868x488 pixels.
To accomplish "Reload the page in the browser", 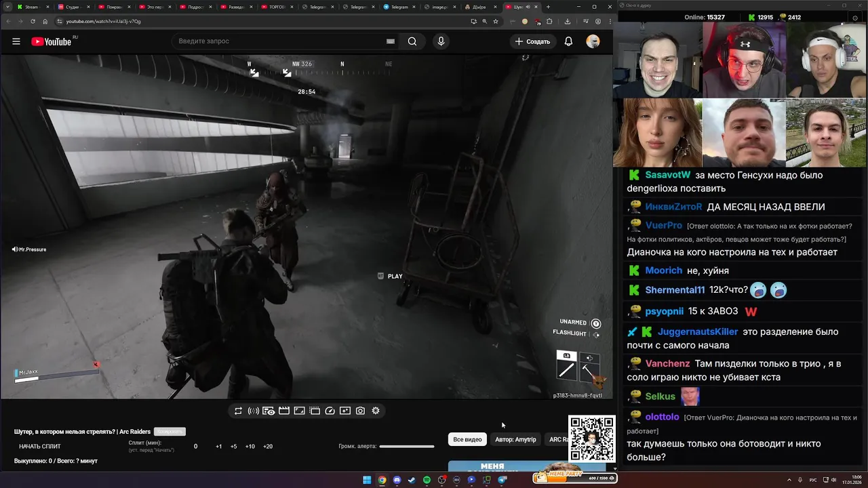I will click(x=34, y=21).
